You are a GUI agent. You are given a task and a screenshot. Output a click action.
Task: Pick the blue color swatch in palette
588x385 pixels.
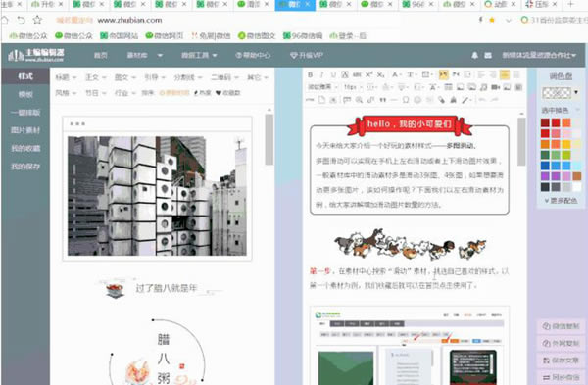[545, 166]
